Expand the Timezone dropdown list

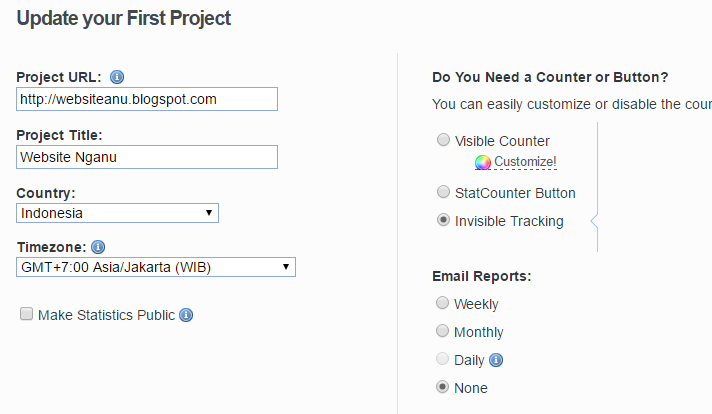[x=156, y=267]
